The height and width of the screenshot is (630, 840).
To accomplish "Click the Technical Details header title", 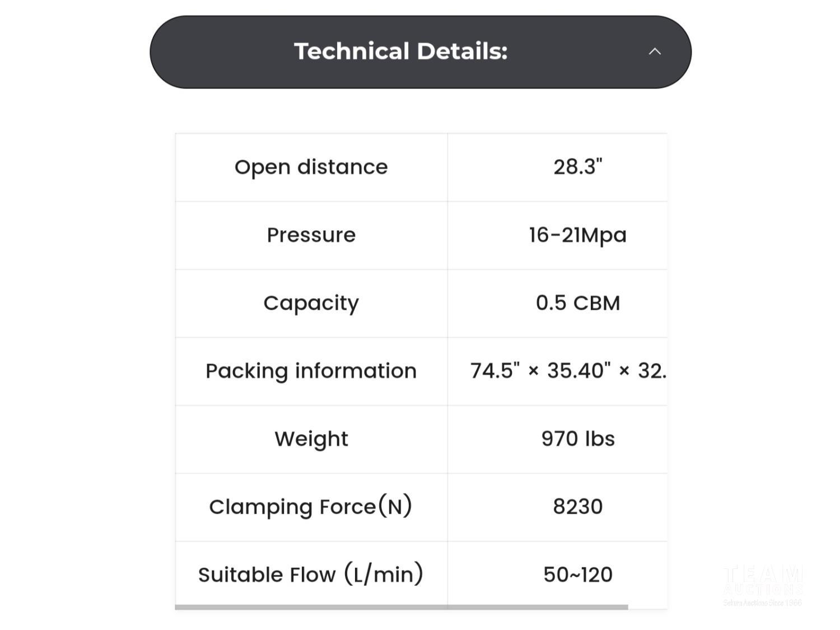I will pyautogui.click(x=400, y=52).
